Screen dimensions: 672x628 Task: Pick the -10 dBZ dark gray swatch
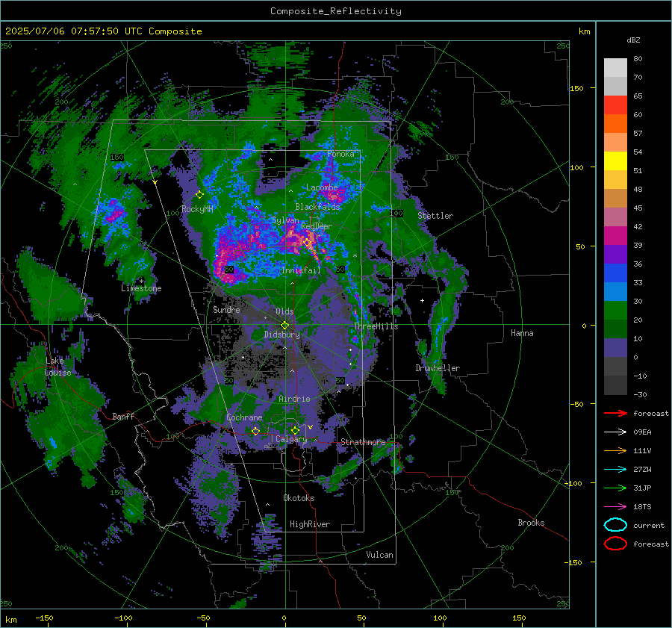tap(615, 385)
